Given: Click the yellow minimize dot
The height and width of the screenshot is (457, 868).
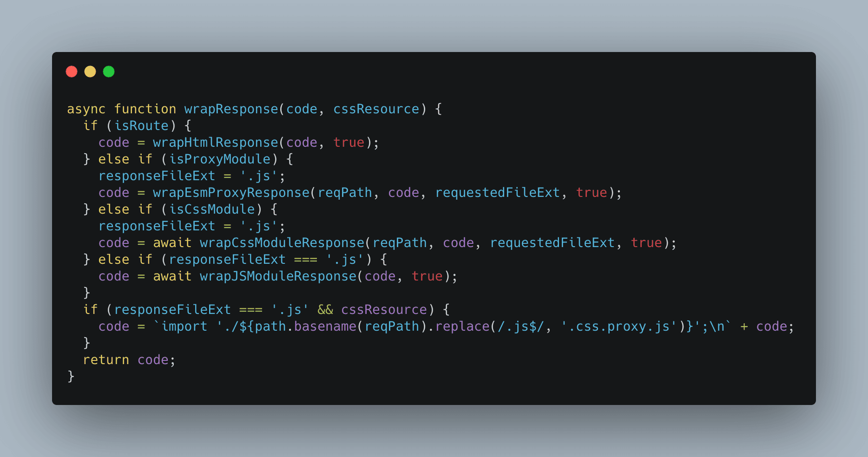Looking at the screenshot, I should [90, 72].
